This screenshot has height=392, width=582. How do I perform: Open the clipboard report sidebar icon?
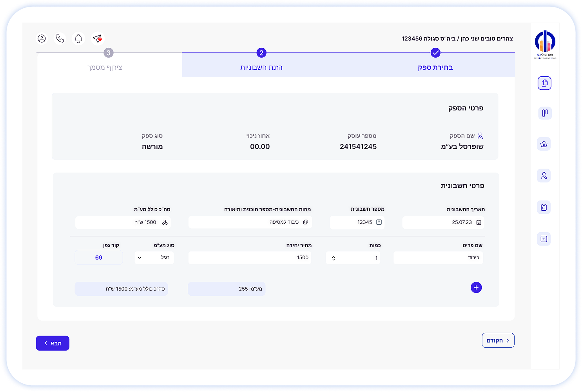point(544,207)
